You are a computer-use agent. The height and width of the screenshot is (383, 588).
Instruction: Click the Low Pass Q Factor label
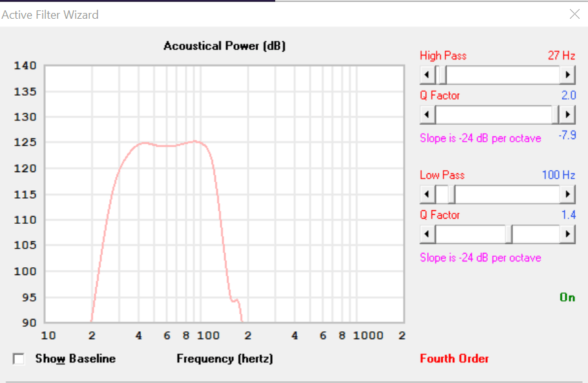pos(440,215)
